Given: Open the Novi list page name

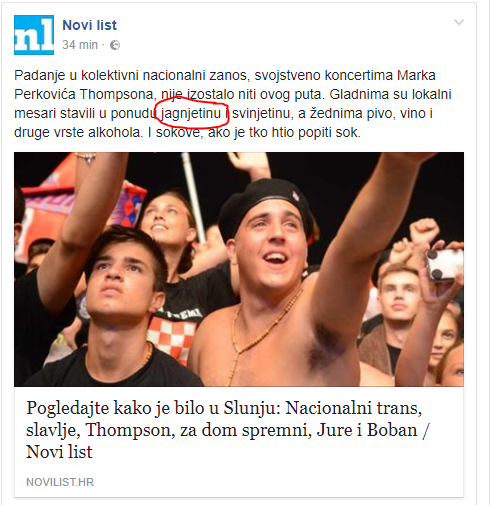Looking at the screenshot, I should coord(89,25).
